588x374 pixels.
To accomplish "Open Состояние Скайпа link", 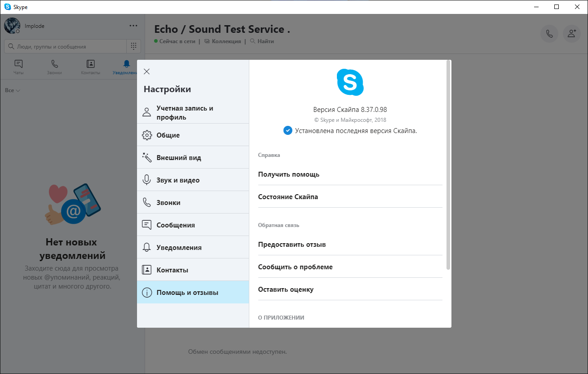I will click(288, 197).
